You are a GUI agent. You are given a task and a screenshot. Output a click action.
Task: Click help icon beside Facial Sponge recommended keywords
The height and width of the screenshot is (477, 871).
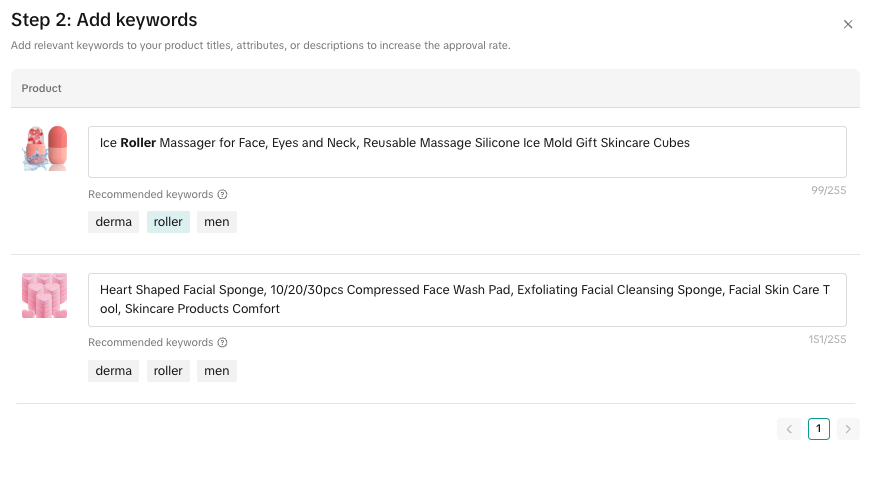pyautogui.click(x=223, y=343)
